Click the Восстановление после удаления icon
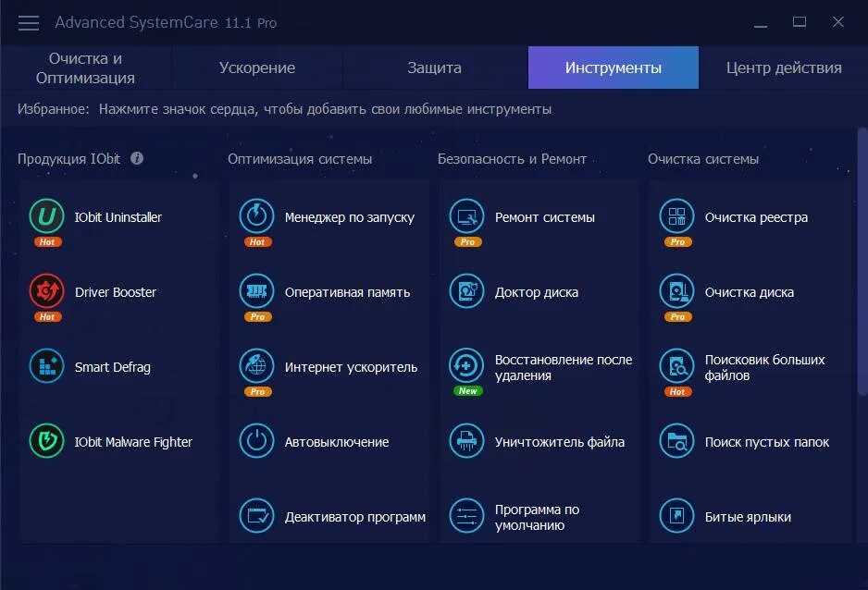This screenshot has width=868, height=590. pyautogui.click(x=466, y=366)
